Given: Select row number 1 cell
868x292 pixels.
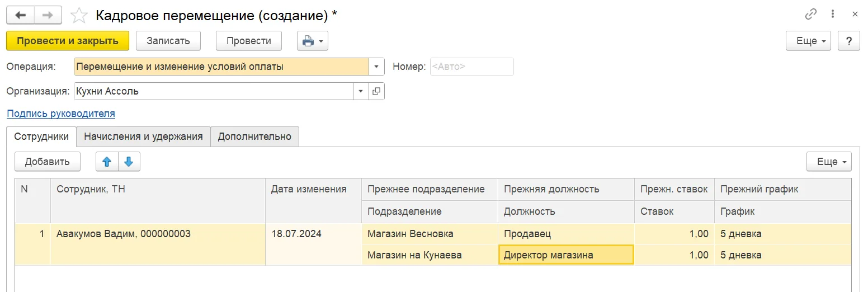Looking at the screenshot, I should point(32,244).
